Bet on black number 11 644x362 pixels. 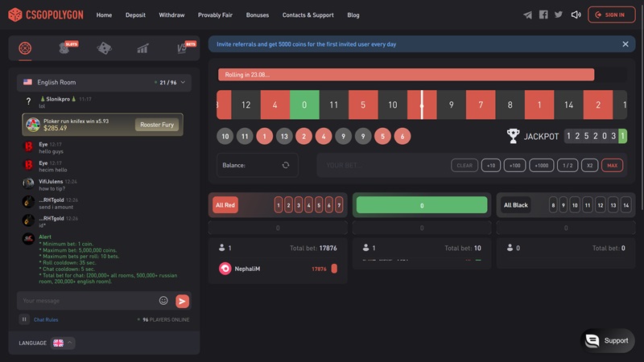[588, 205]
